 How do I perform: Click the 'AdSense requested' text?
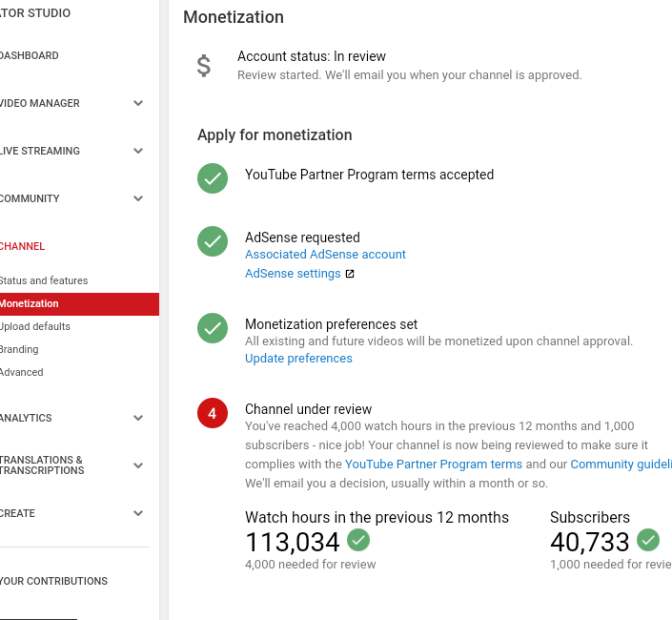302,238
